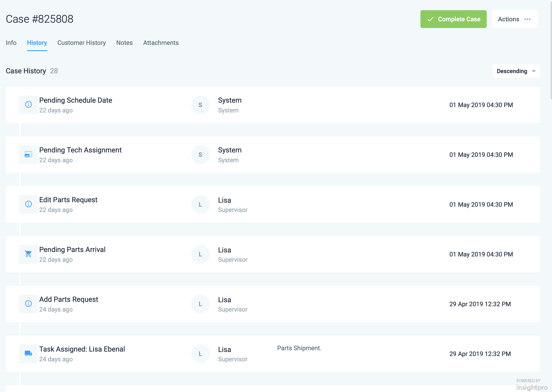This screenshot has width=552, height=392.
Task: Open the Customer History tab
Action: pos(82,43)
